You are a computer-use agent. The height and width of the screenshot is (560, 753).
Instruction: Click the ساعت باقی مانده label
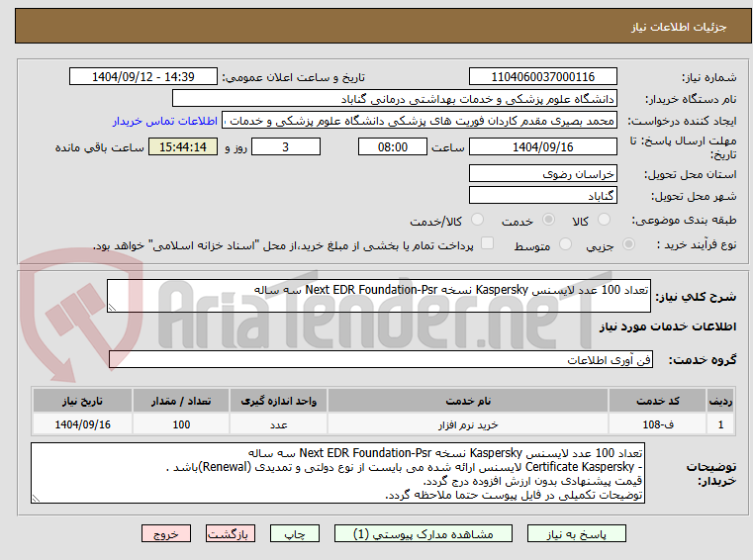(99, 147)
